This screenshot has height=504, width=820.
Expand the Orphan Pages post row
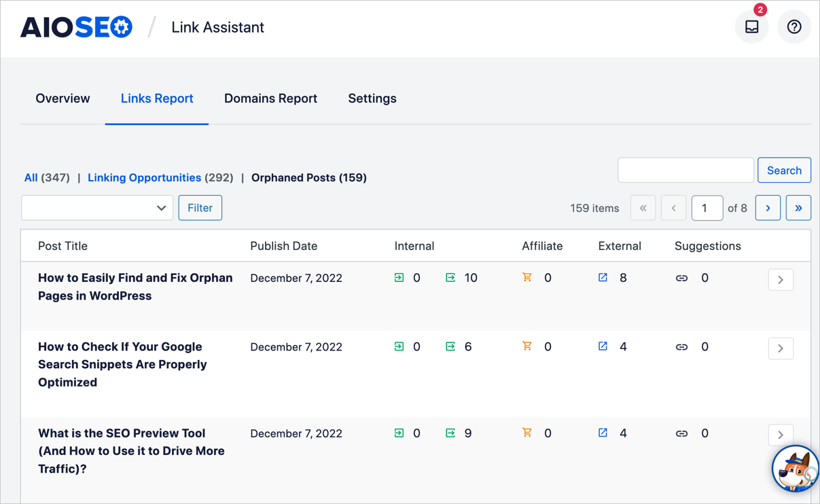click(781, 279)
